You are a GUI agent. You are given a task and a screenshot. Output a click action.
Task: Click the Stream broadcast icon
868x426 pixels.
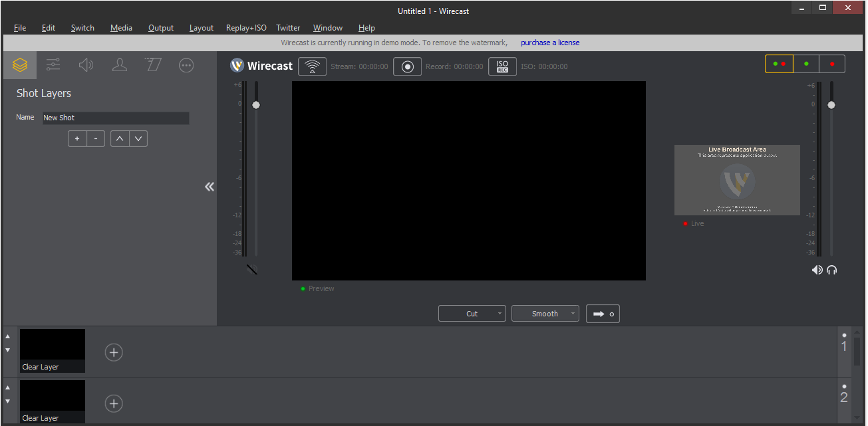[x=312, y=66]
